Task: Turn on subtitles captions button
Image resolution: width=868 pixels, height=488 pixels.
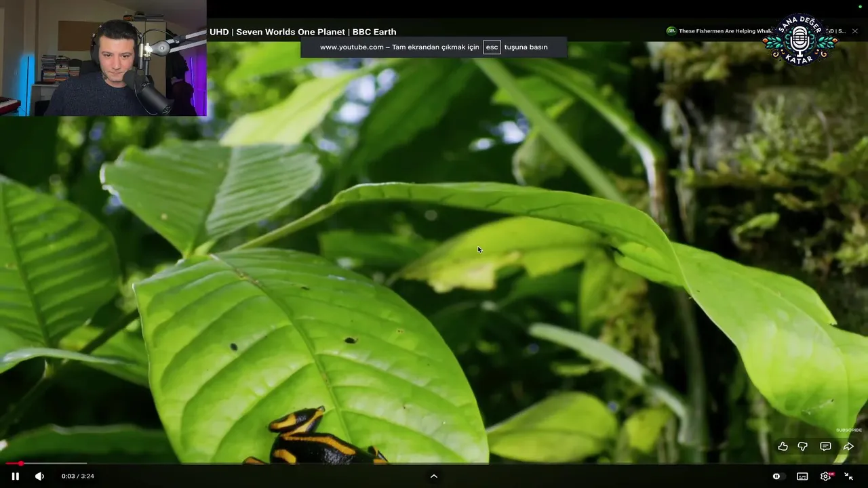Action: click(802, 476)
